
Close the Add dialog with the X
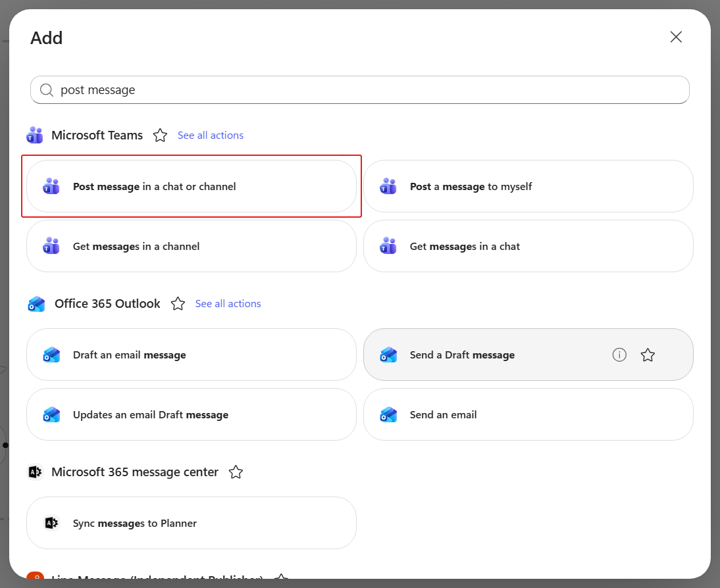tap(675, 37)
